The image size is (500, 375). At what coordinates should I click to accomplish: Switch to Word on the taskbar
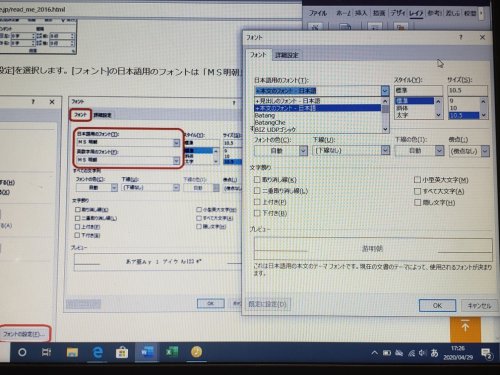click(147, 352)
